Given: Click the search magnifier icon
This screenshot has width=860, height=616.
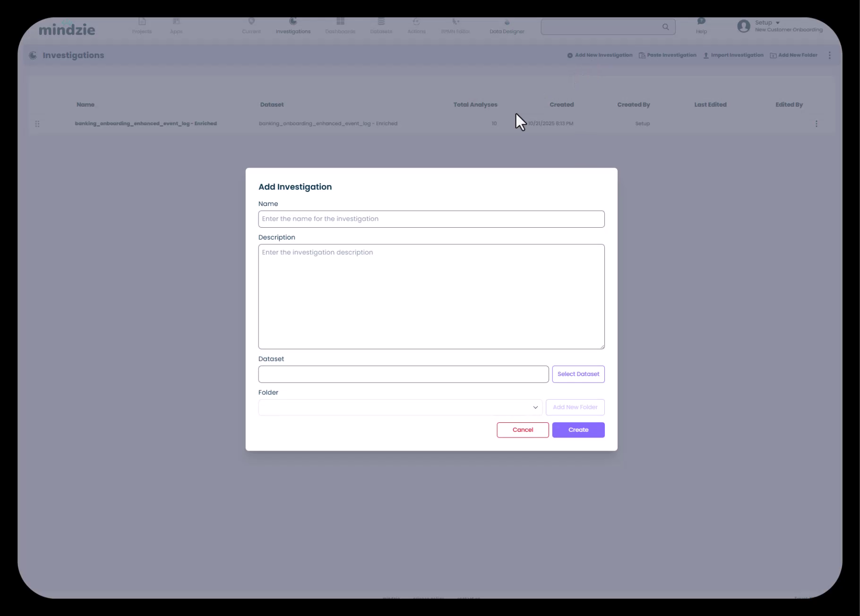Looking at the screenshot, I should point(665,27).
